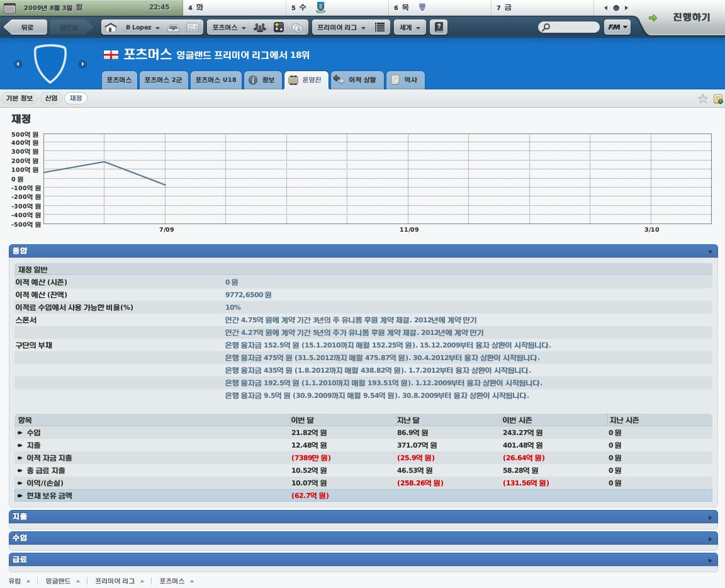Open the tactics board icon
The width and height of the screenshot is (725, 588).
point(279,27)
